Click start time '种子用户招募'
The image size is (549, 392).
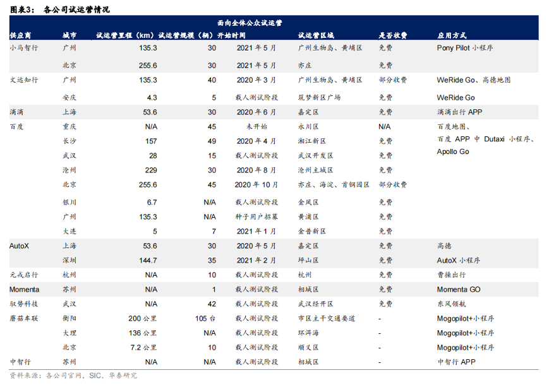(x=256, y=217)
